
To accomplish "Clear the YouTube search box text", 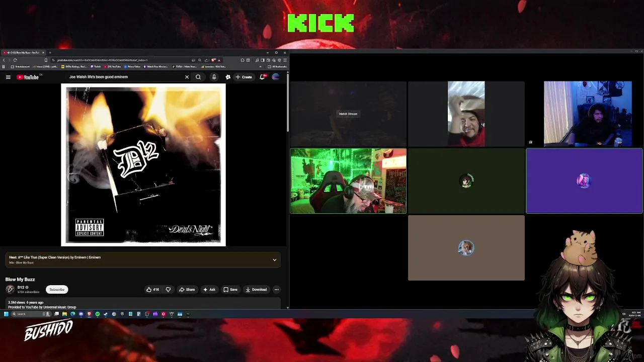I will (x=187, y=77).
